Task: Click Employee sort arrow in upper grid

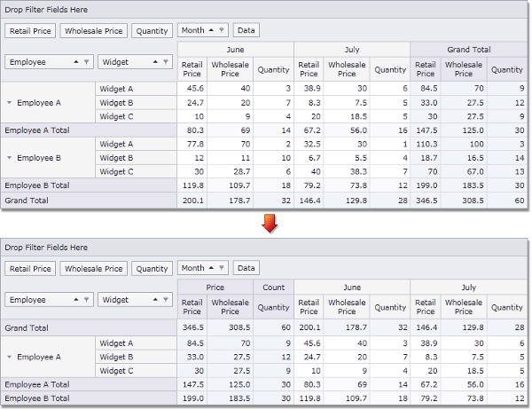Action: click(x=74, y=62)
